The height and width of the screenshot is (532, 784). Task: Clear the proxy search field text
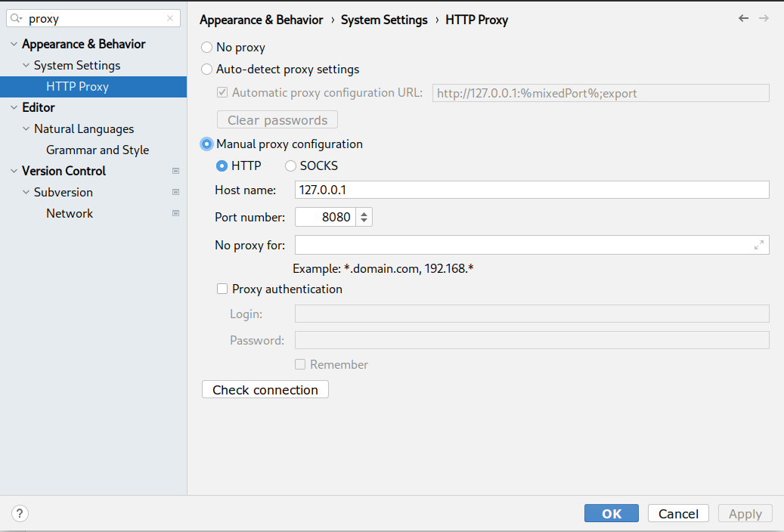[x=170, y=19]
